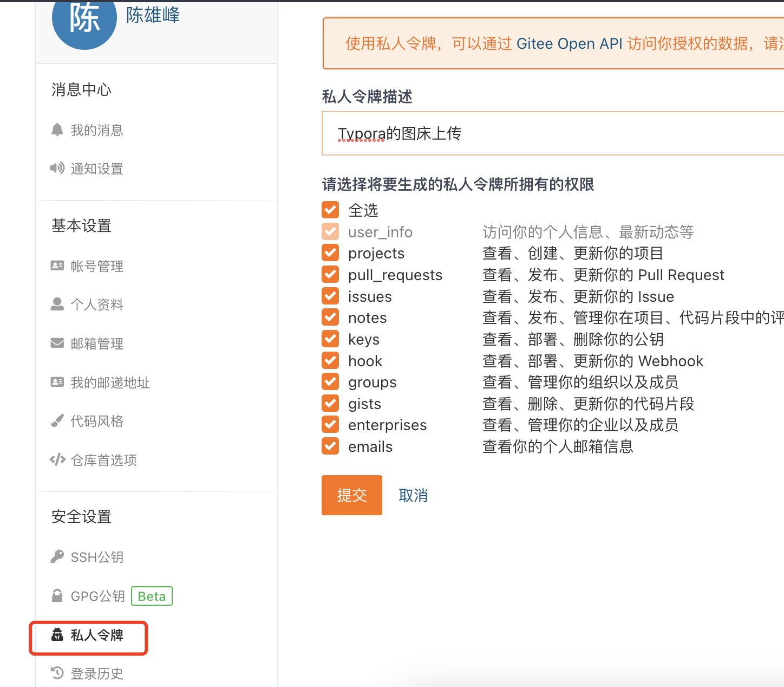The width and height of the screenshot is (784, 687).
Task: Click the green Beta badge
Action: [x=152, y=596]
